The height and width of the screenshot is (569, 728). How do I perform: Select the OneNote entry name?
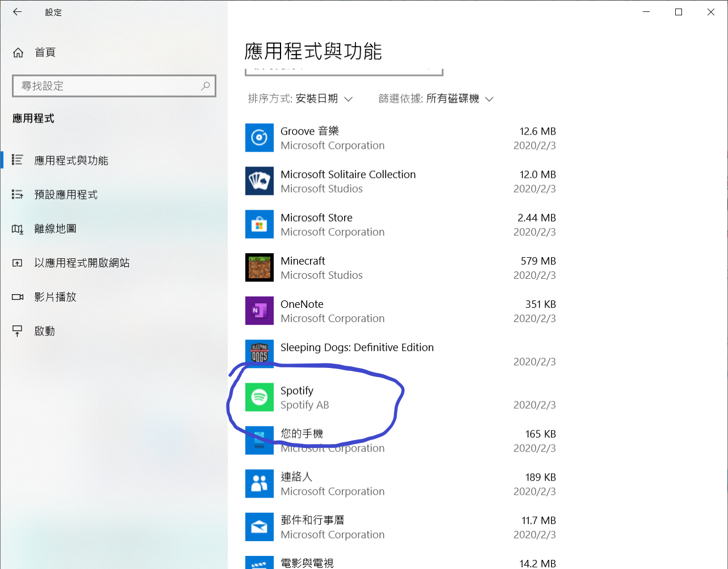302,304
